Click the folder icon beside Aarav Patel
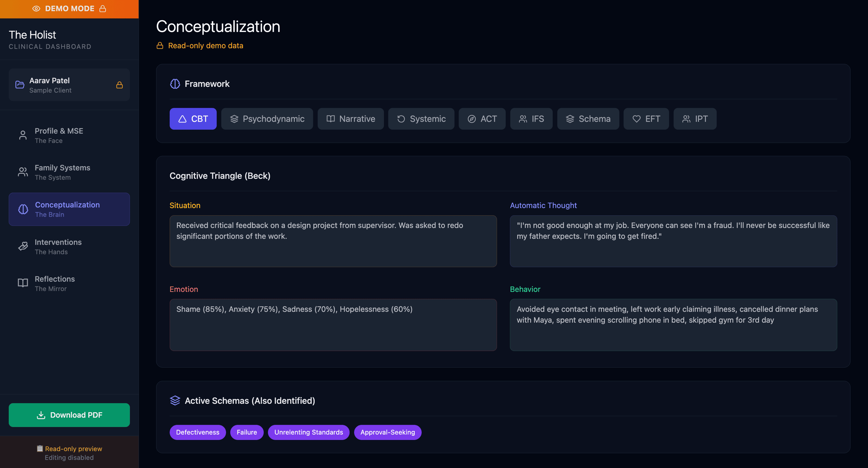Screen dimensions: 868x468 [20, 85]
